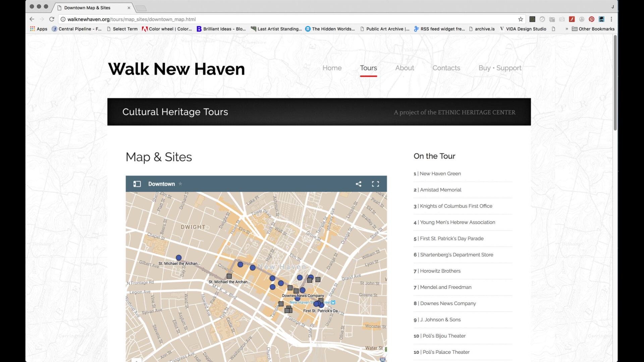Open RSS feed widget bookmark
644x362 pixels.
point(439,29)
